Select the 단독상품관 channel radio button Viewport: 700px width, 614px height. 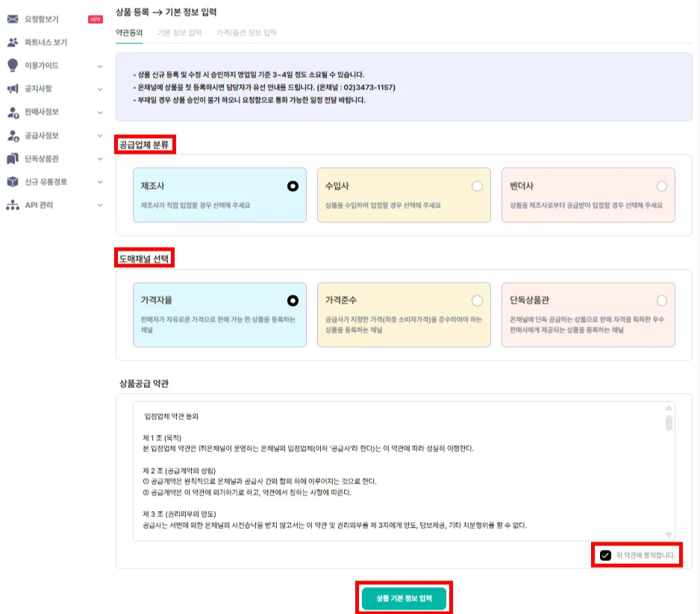(662, 301)
